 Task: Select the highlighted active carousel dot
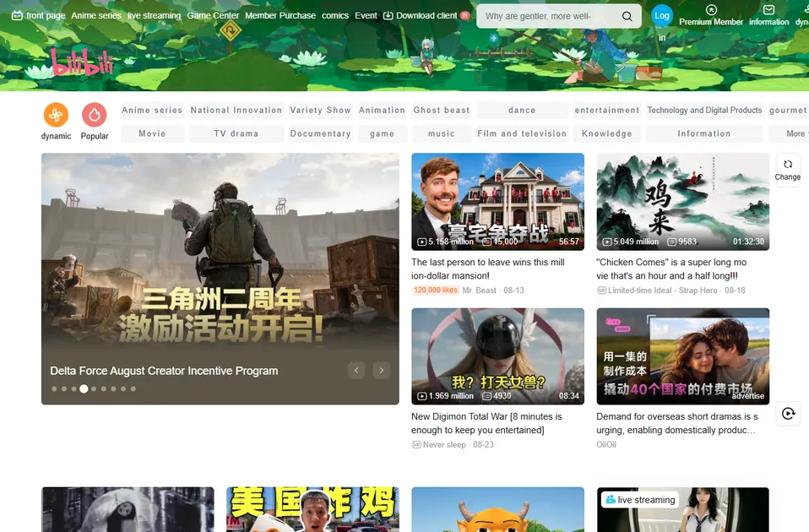point(84,388)
